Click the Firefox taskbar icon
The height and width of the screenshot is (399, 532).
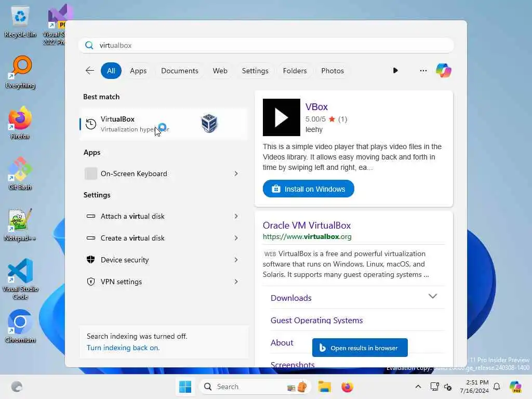coord(347,387)
